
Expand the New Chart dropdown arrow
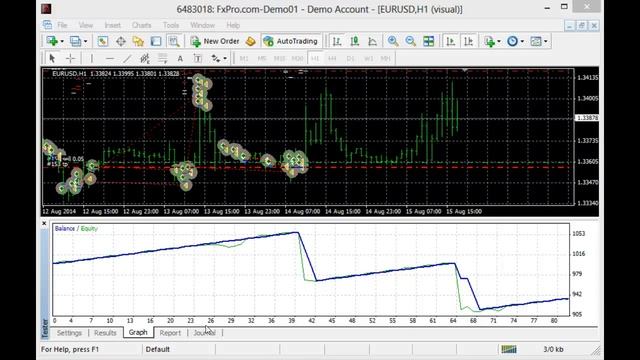(62, 42)
